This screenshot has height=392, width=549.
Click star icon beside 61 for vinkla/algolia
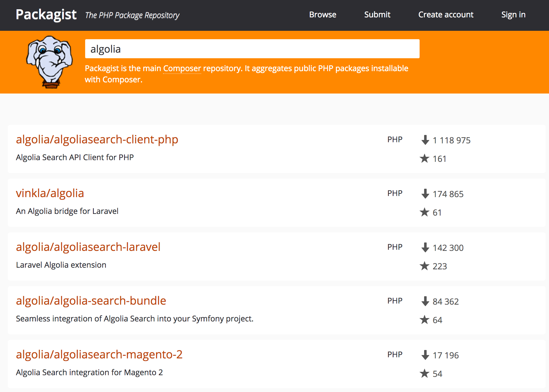point(424,212)
